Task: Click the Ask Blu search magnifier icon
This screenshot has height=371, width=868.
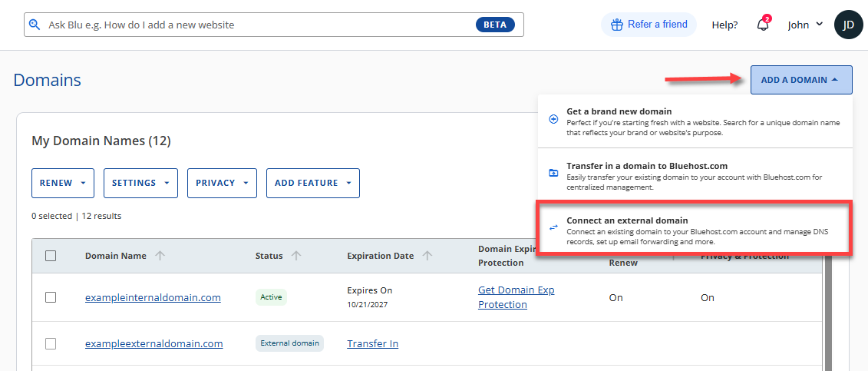Action: click(x=34, y=25)
